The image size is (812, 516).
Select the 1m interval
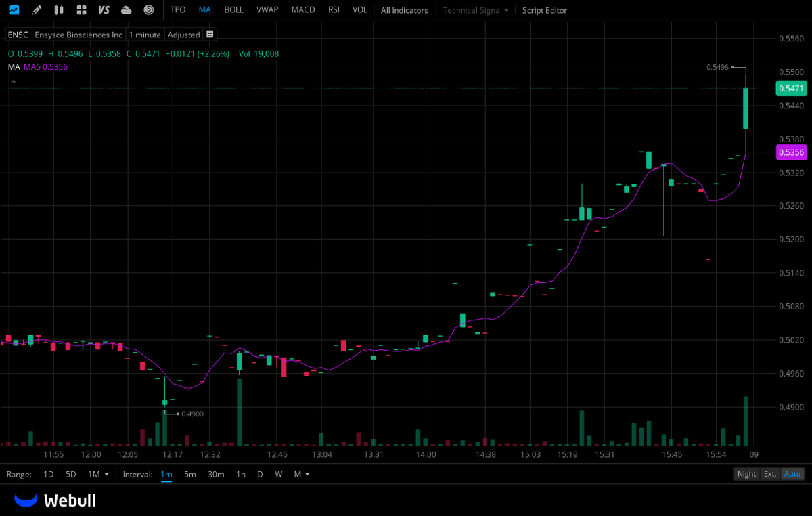tap(166, 474)
